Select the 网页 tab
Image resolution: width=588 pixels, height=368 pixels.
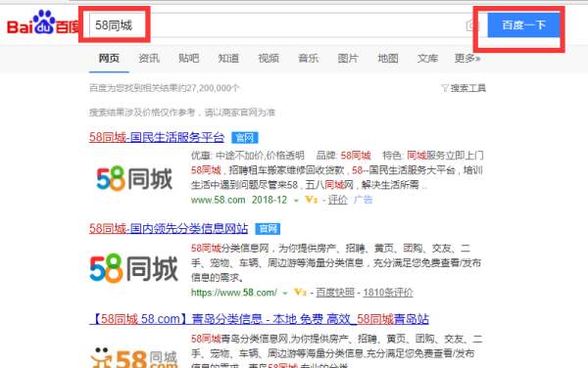[x=109, y=59]
